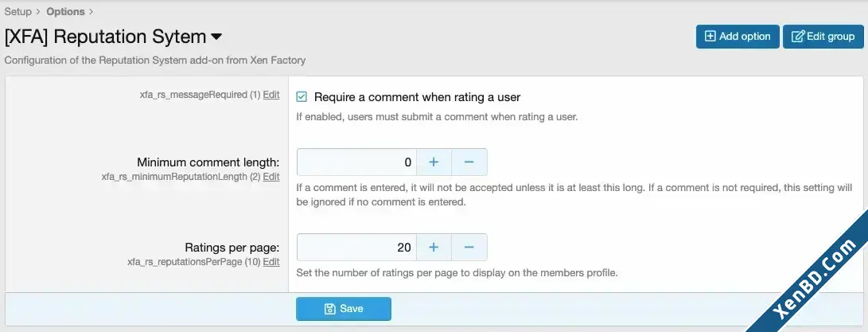Save the reputation system options
Viewport: 868px width, 332px height.
tap(344, 309)
